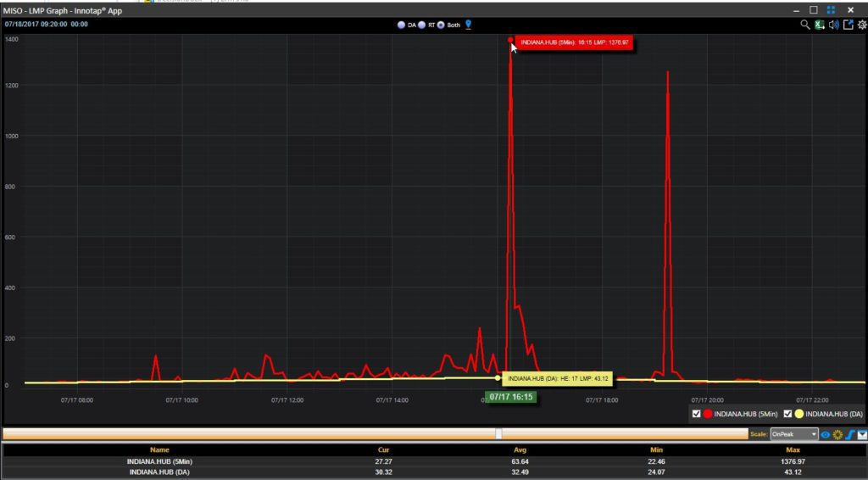Select the INDIANA.HUB (DA) table row name

click(x=159, y=472)
